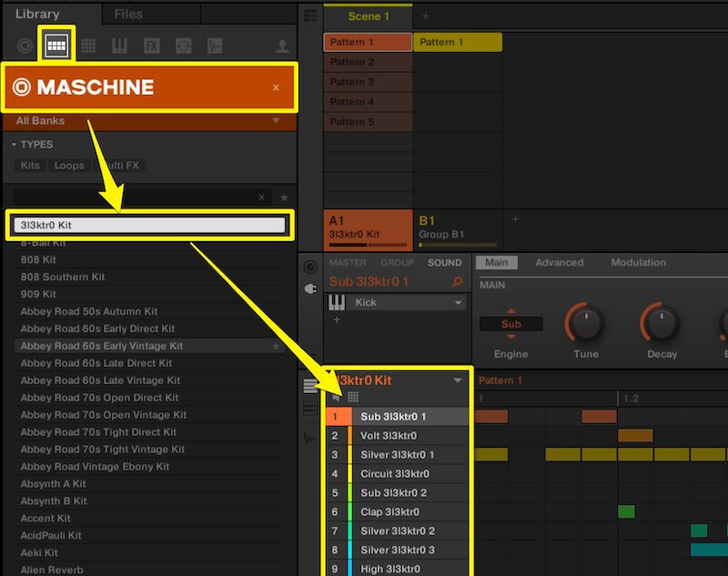728x576 pixels.
Task: Select Pattern 1 in the red column
Action: tap(368, 42)
